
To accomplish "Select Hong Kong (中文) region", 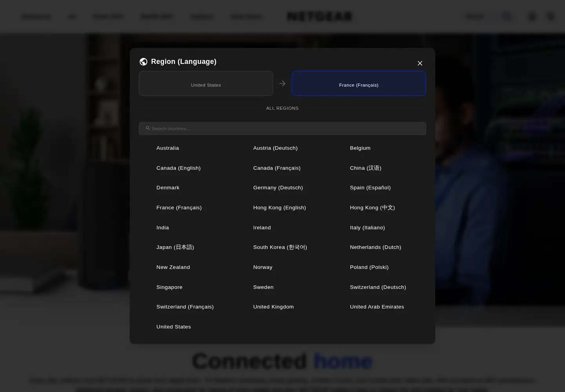I will [372, 208].
